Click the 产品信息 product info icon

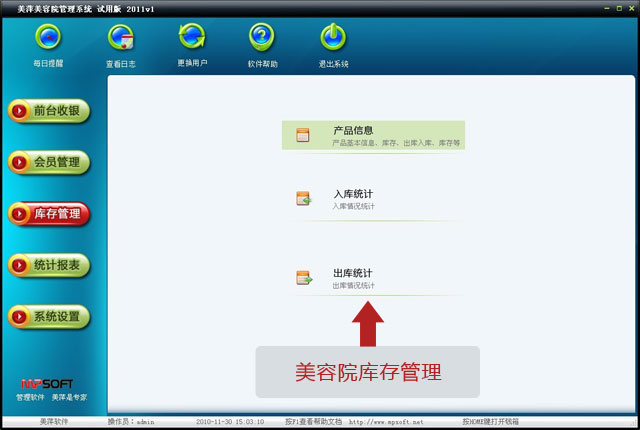point(303,135)
